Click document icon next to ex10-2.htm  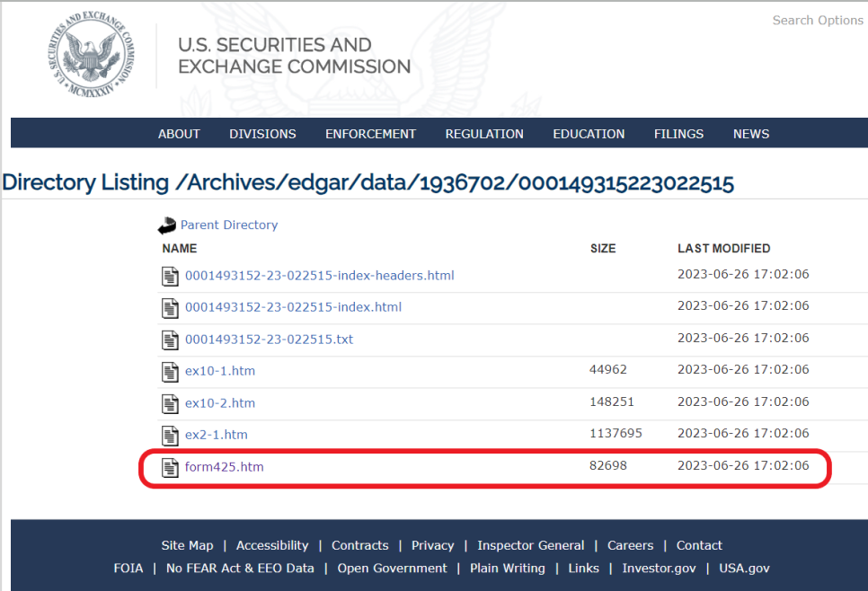170,403
